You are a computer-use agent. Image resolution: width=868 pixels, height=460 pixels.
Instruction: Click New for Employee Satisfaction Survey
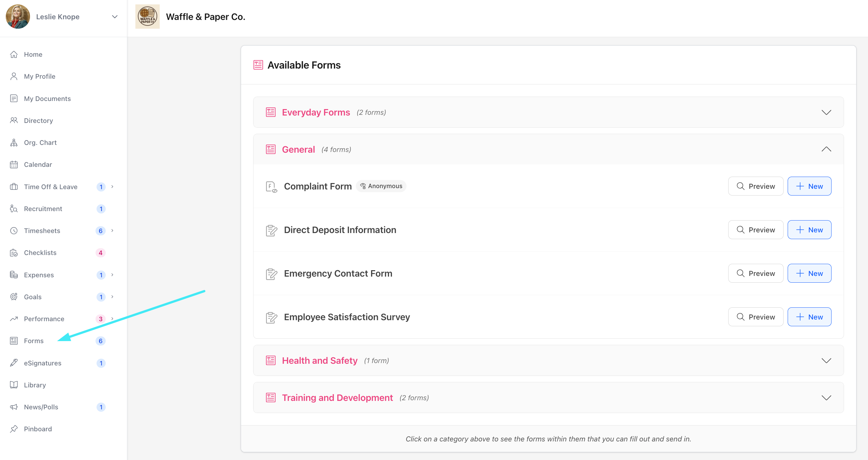tap(809, 317)
